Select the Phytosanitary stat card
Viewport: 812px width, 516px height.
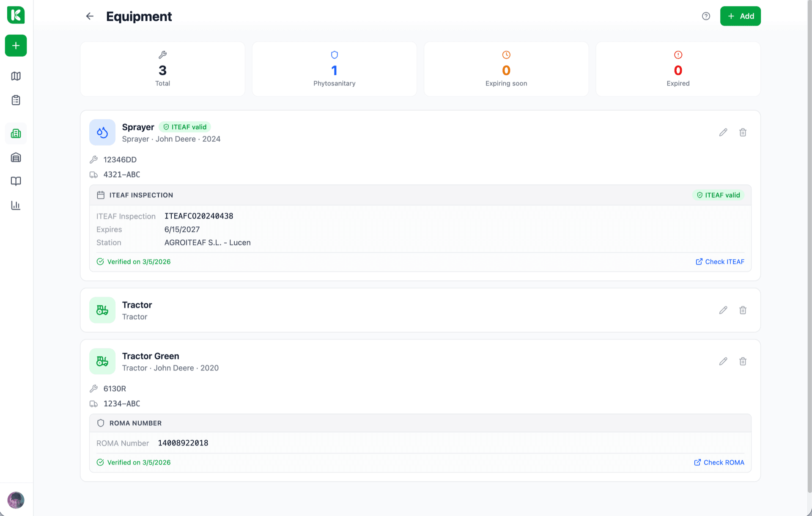[334, 69]
